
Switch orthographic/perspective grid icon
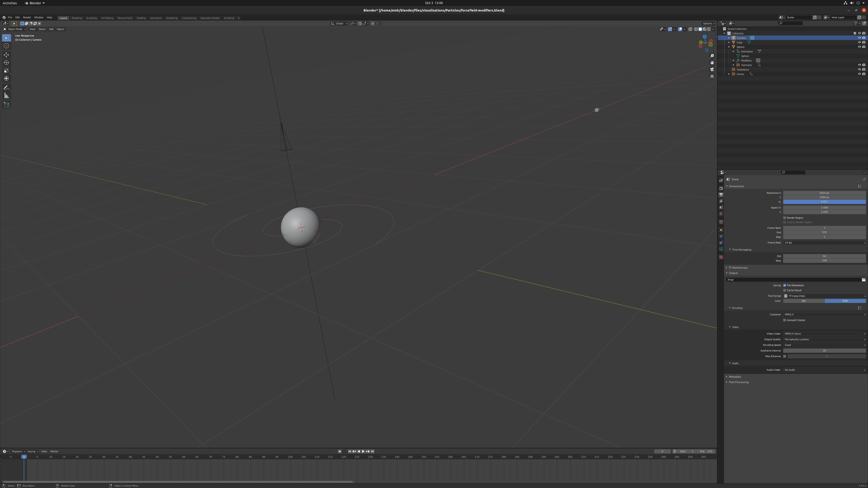coord(712,76)
